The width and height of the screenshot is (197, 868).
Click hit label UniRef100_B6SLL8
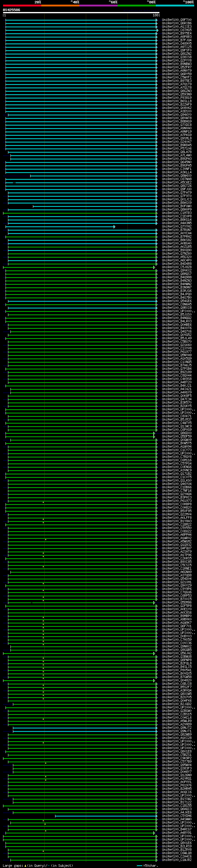(x=177, y=101)
